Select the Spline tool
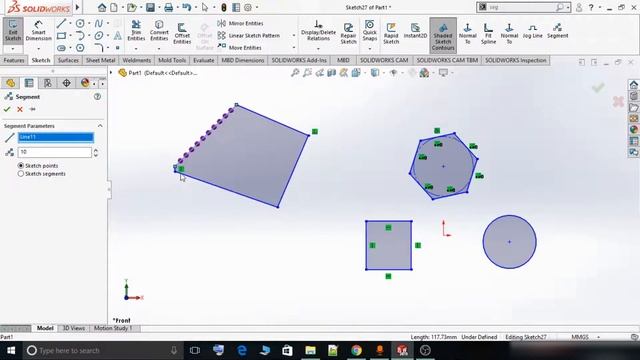The image size is (640, 360). pyautogui.click(x=99, y=23)
